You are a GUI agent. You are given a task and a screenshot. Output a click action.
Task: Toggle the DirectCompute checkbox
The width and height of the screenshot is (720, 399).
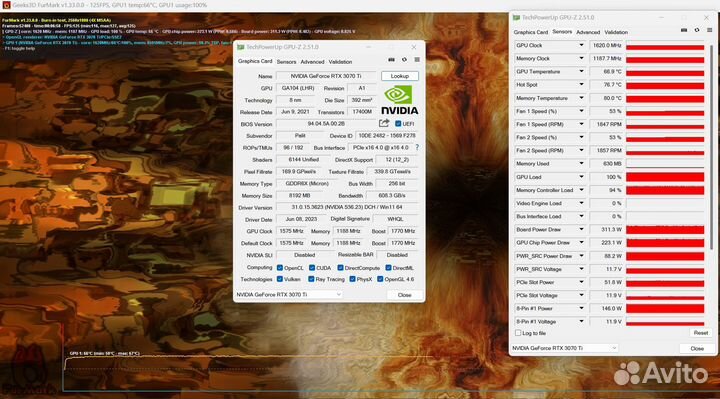(x=340, y=268)
